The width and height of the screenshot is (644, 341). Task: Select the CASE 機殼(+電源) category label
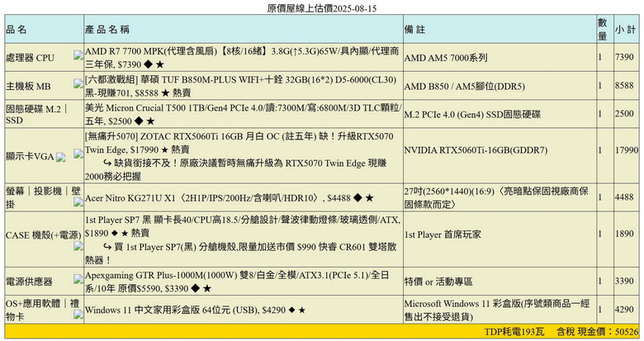43,235
